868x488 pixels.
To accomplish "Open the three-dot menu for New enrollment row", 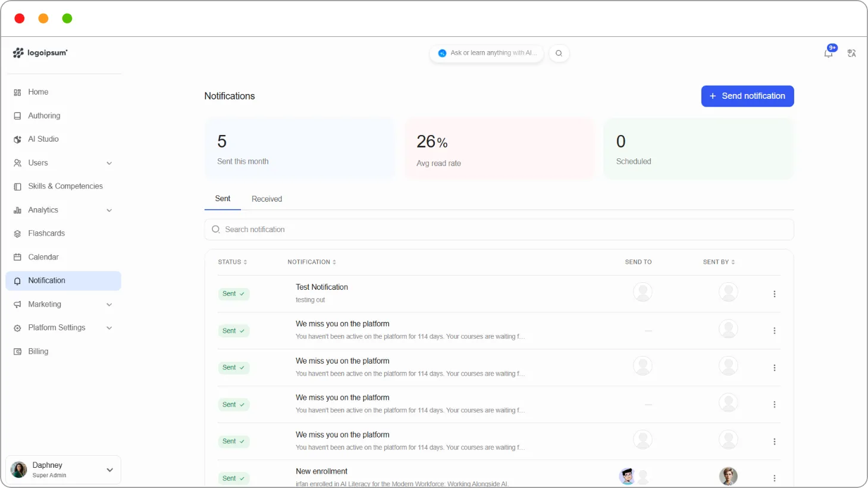I will [x=774, y=478].
